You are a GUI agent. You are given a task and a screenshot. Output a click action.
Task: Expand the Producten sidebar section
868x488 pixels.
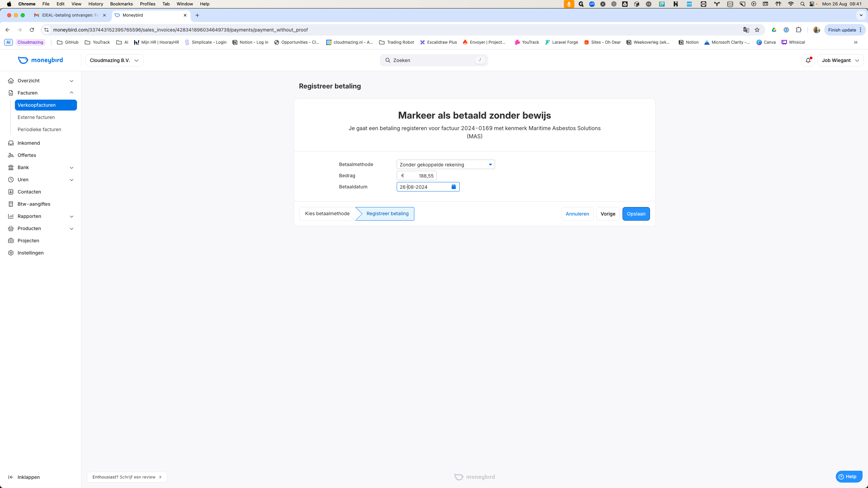pos(72,228)
